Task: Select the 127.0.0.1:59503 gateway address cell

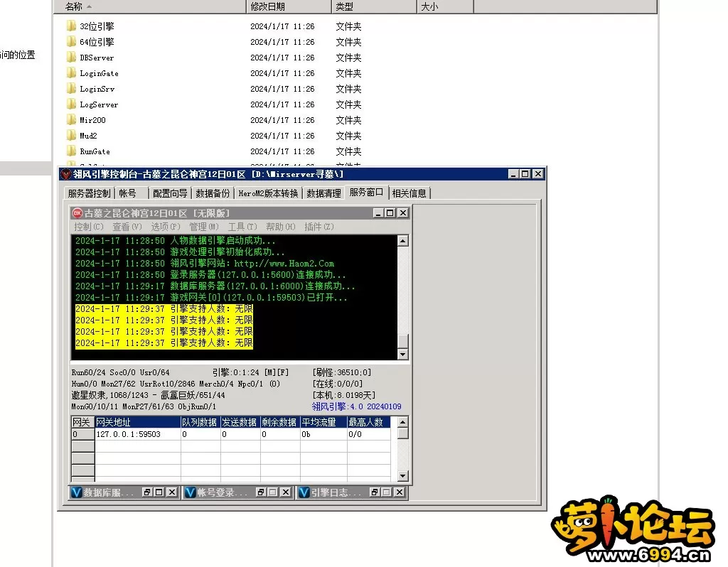Action: pyautogui.click(x=137, y=434)
